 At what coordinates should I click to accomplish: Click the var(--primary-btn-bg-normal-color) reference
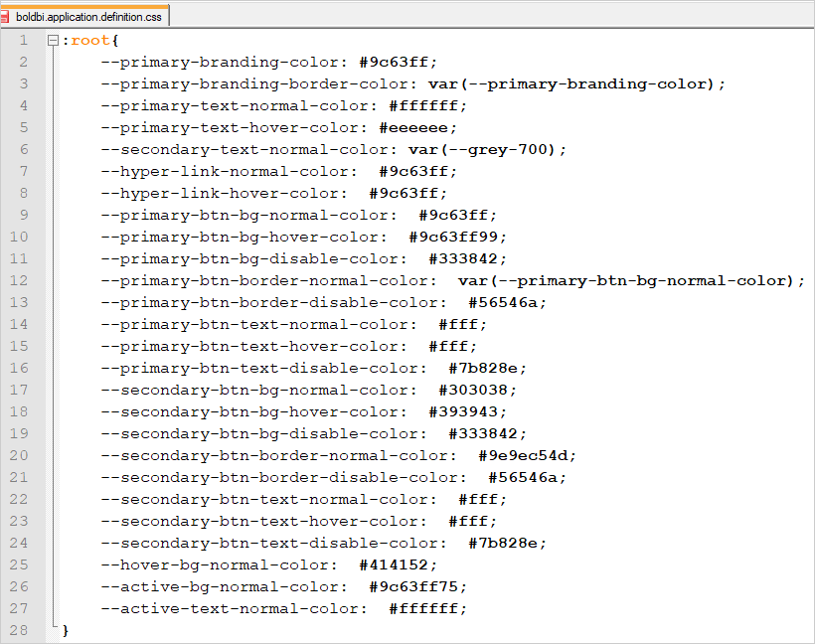pyautogui.click(x=630, y=281)
